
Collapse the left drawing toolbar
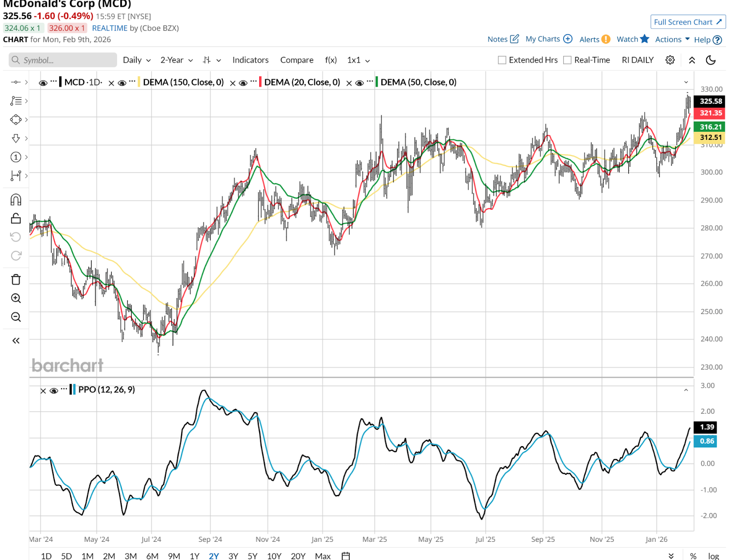[16, 340]
